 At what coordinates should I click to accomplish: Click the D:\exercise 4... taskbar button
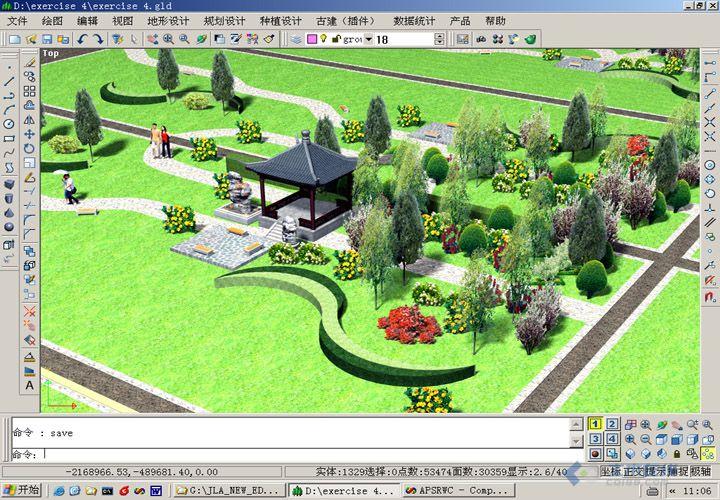point(343,490)
